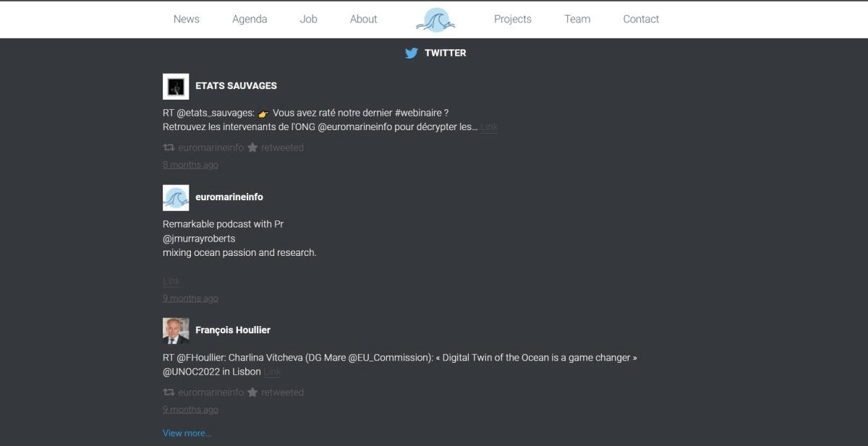
Task: Open the Projects menu item
Action: pos(512,20)
